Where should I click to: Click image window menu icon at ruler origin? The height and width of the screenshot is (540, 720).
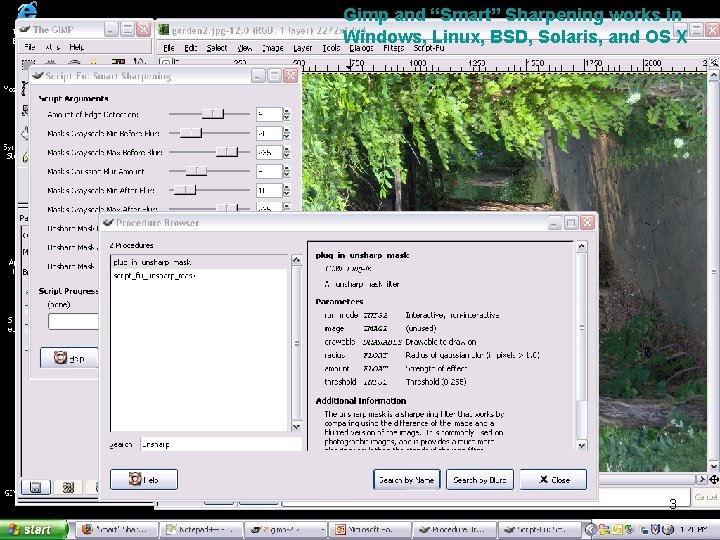click(167, 62)
